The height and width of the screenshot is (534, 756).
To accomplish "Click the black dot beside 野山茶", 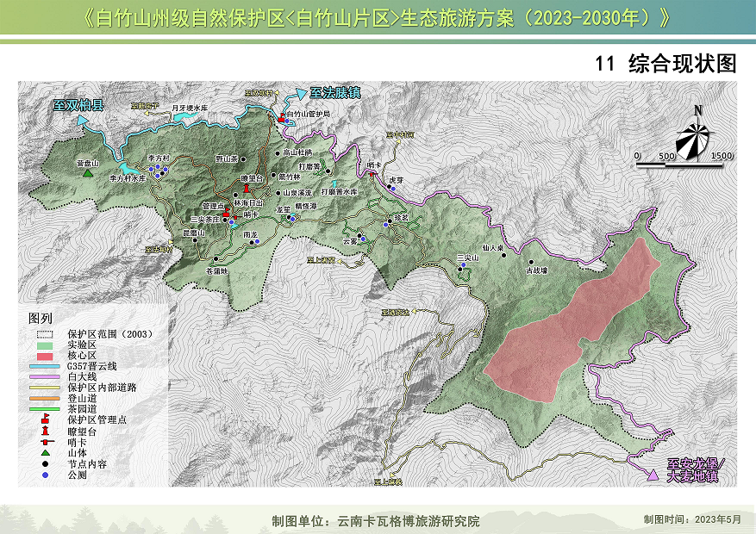I will point(244,158).
